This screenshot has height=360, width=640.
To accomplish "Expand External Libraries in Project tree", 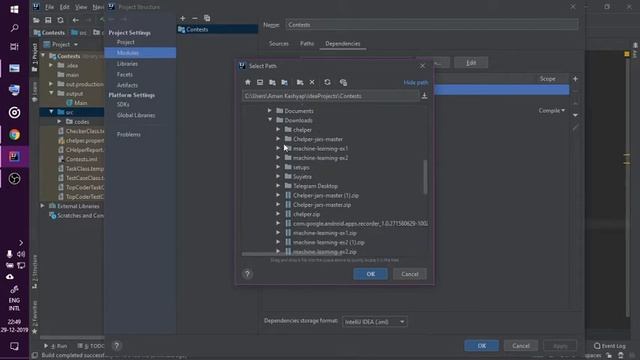I will [x=42, y=206].
